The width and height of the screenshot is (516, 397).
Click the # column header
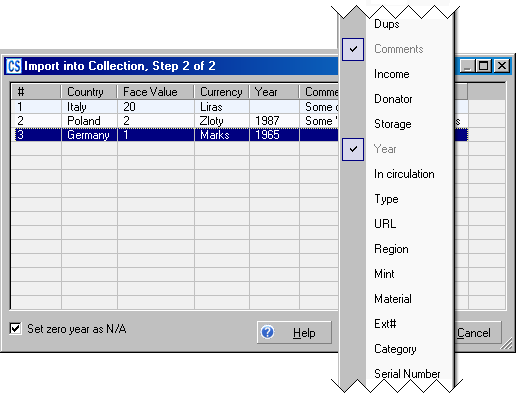[36, 92]
